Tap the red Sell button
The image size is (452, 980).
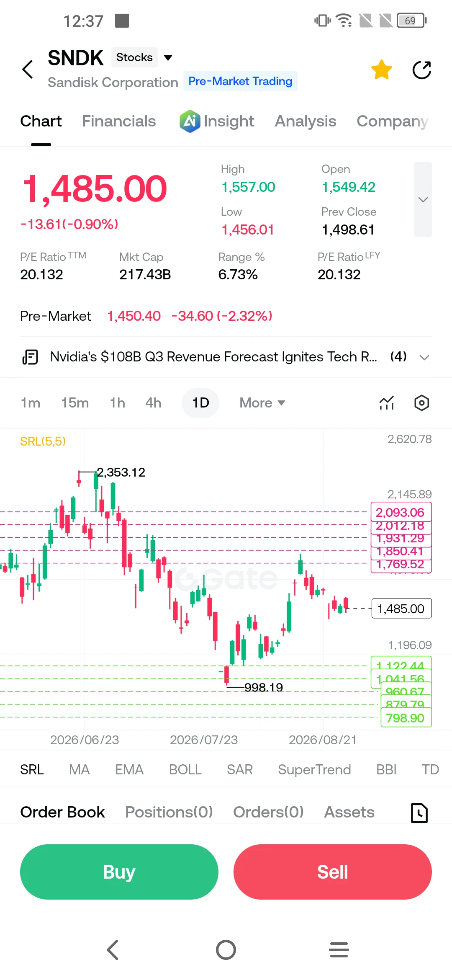(333, 872)
